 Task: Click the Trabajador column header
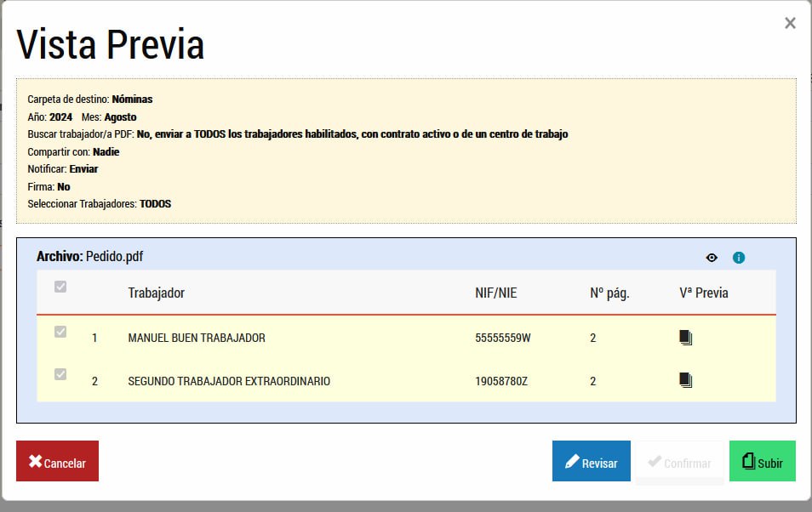click(x=157, y=293)
